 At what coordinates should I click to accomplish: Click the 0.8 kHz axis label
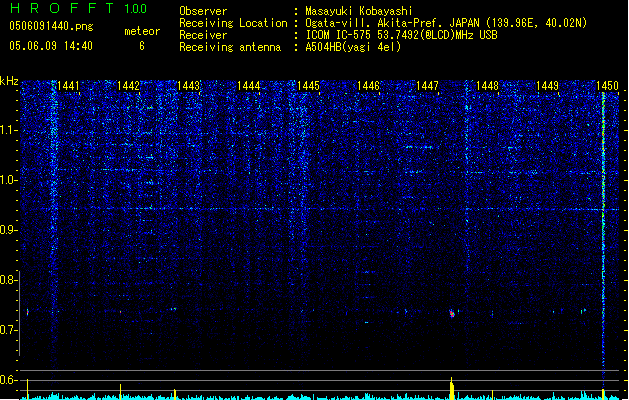[9, 280]
